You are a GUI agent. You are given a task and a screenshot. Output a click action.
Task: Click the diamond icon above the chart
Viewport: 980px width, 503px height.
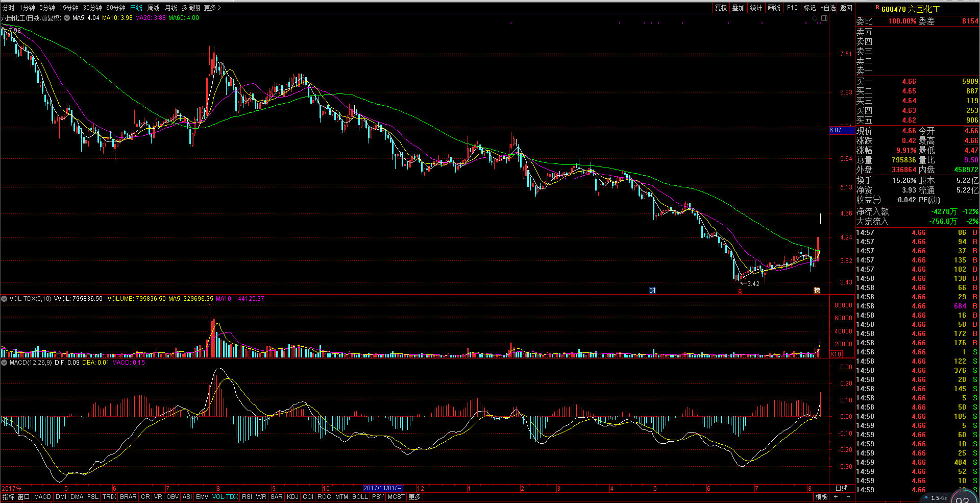[x=815, y=18]
